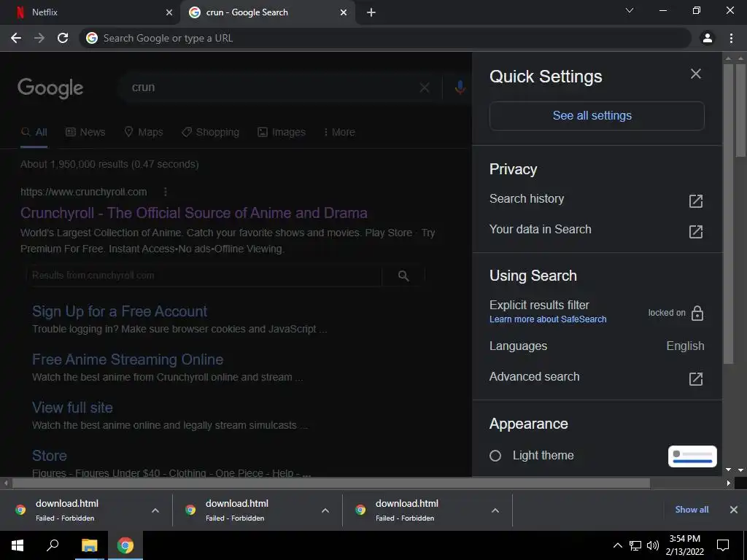Open external link icon for Search history

pyautogui.click(x=695, y=201)
